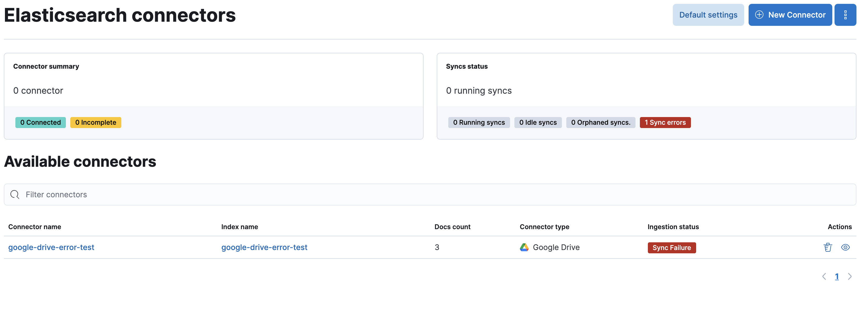Viewport: 868px width, 322px height.
Task: Click the 0 Connected badge
Action: [x=40, y=122]
